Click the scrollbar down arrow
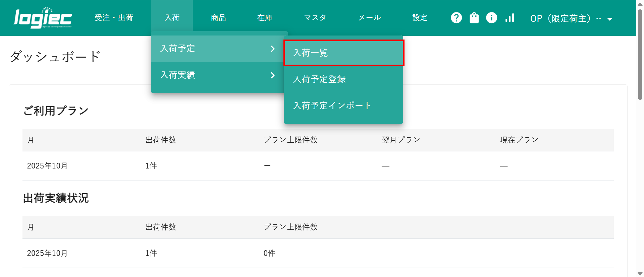 [640, 273]
